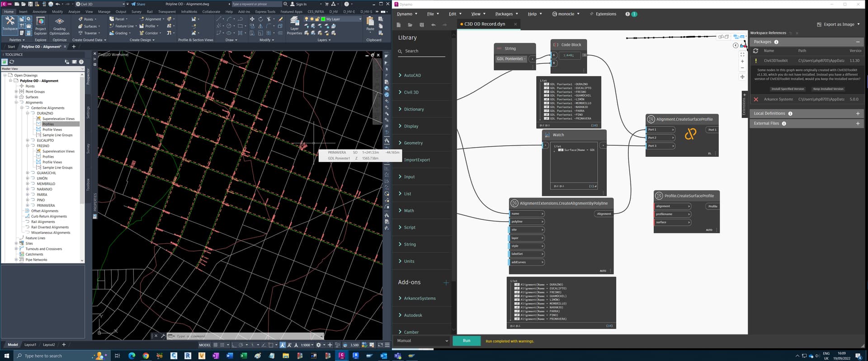Click Dynamo zoom-to-fit icon
The image size is (868, 361).
(x=742, y=54)
